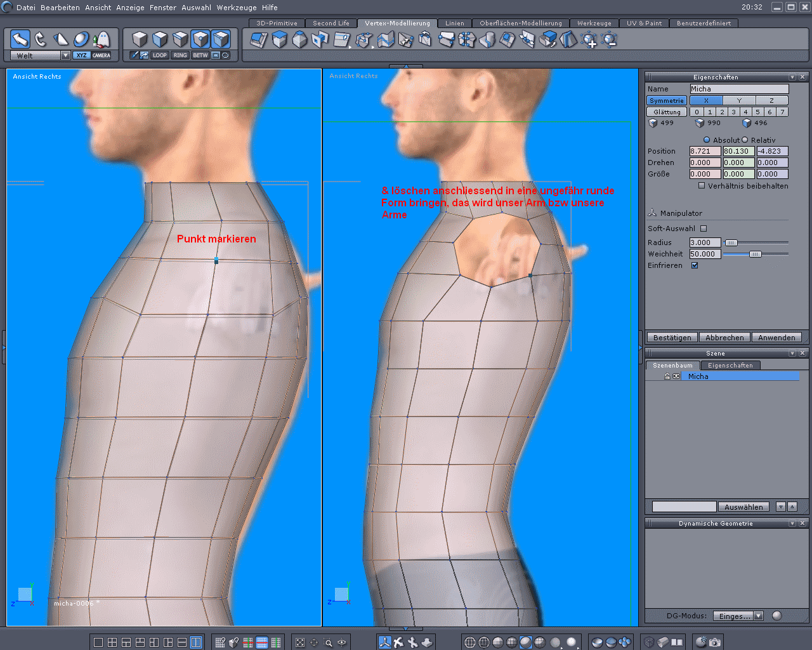
Task: Adjust the Radius slider
Action: (731, 242)
